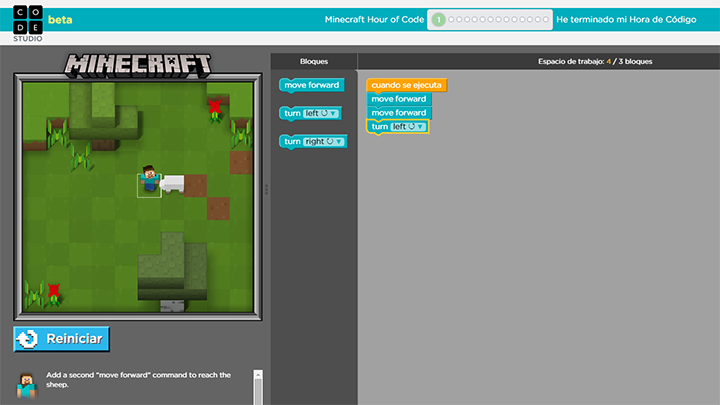This screenshot has height=405, width=720.
Task: Click the Steve character in the game
Action: [x=149, y=181]
